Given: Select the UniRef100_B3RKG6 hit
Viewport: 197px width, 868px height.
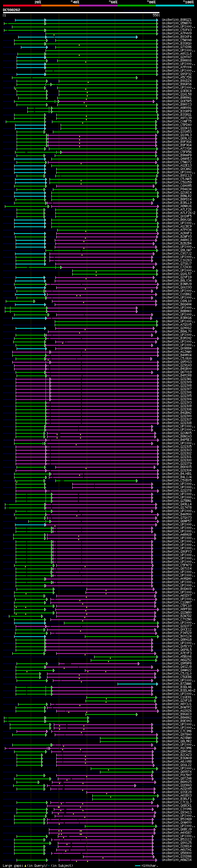Looking at the screenshot, I should [177, 318].
